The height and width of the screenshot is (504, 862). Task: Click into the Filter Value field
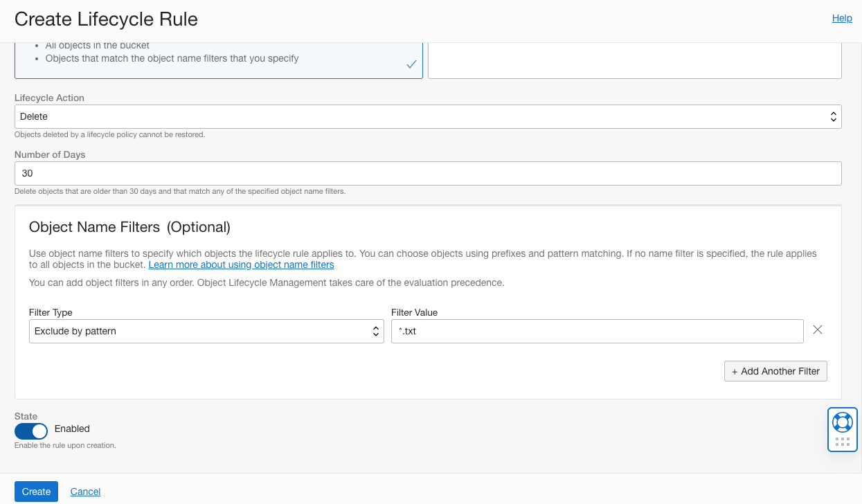tap(596, 332)
